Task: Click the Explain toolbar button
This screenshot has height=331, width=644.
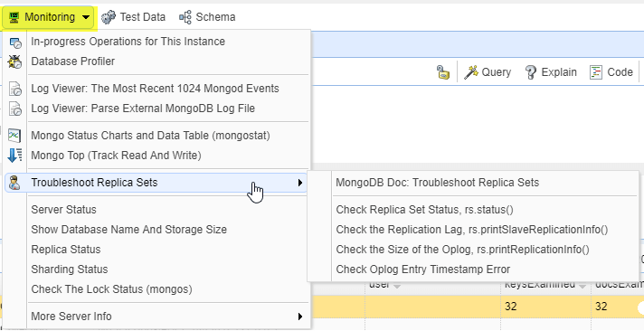Action: tap(551, 72)
